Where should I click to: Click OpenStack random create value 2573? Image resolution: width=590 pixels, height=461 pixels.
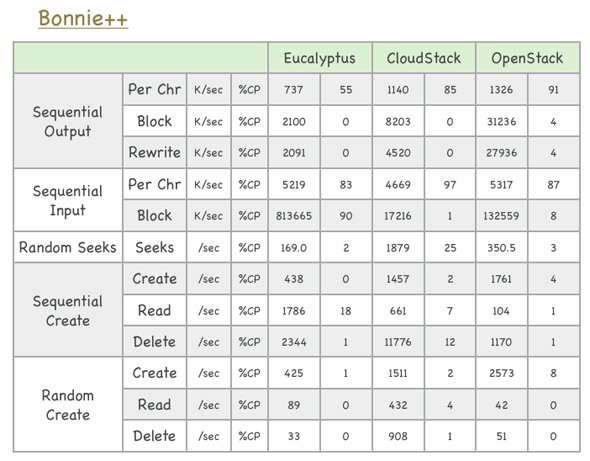pyautogui.click(x=502, y=373)
